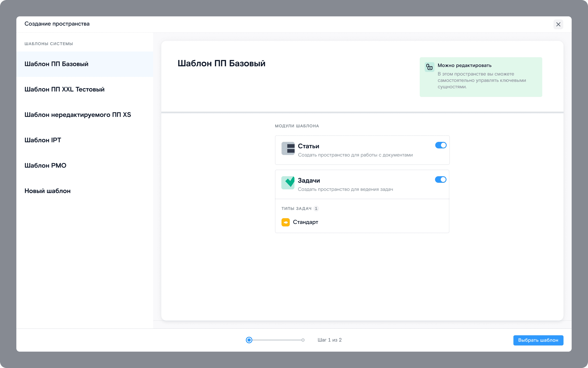Click the Можно редактировать heading

[464, 65]
